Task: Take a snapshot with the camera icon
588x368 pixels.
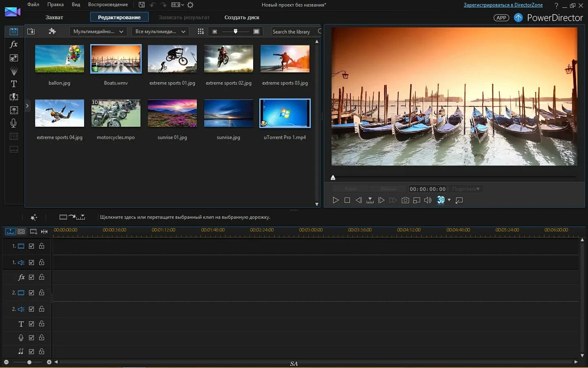Action: click(405, 200)
